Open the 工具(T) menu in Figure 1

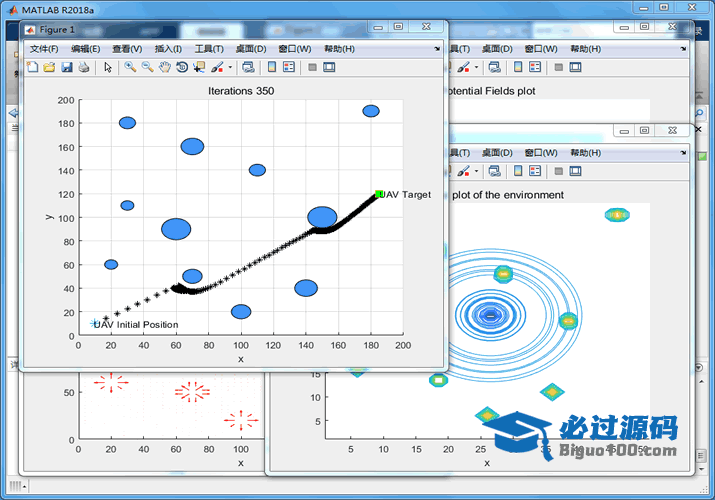[209, 49]
